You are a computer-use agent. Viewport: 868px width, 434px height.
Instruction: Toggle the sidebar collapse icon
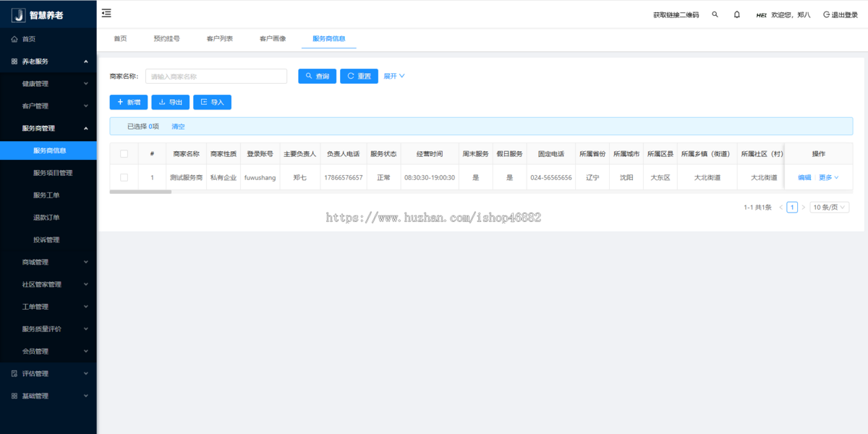(x=106, y=13)
